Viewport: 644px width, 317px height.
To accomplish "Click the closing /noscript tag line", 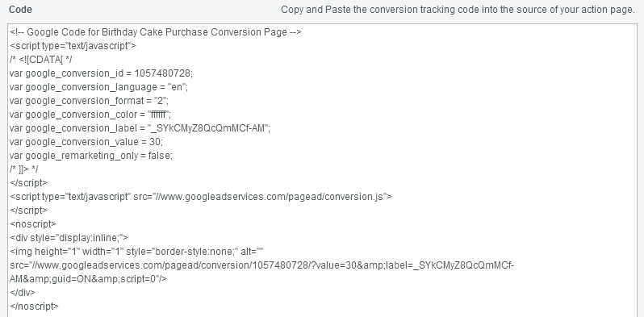I will pyautogui.click(x=34, y=306).
